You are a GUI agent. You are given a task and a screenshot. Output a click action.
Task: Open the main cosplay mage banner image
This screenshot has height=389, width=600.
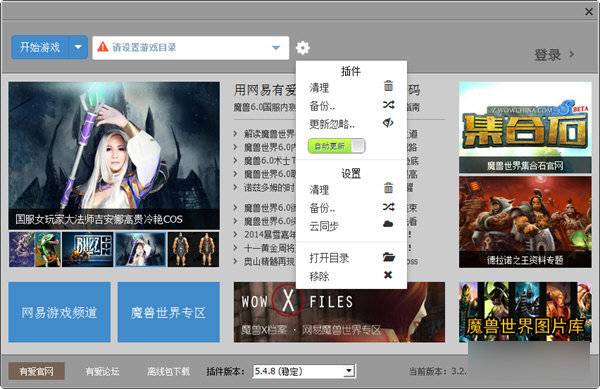point(114,155)
